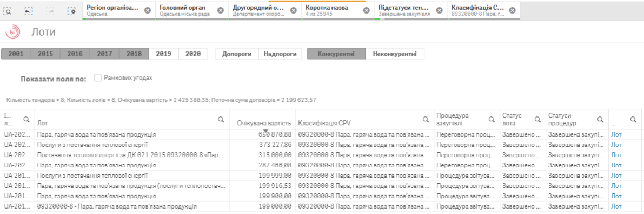Select the Неконкурентні option
The height and width of the screenshot is (214, 644).
point(395,54)
